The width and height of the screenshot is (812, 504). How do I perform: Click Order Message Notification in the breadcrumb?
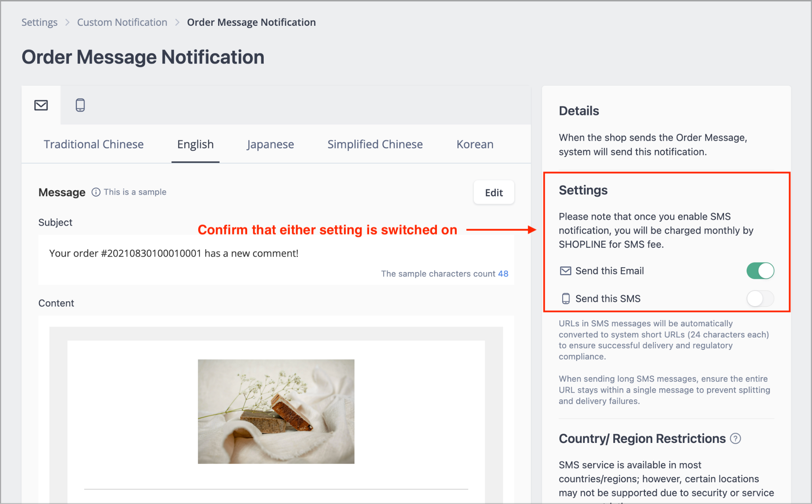point(251,22)
